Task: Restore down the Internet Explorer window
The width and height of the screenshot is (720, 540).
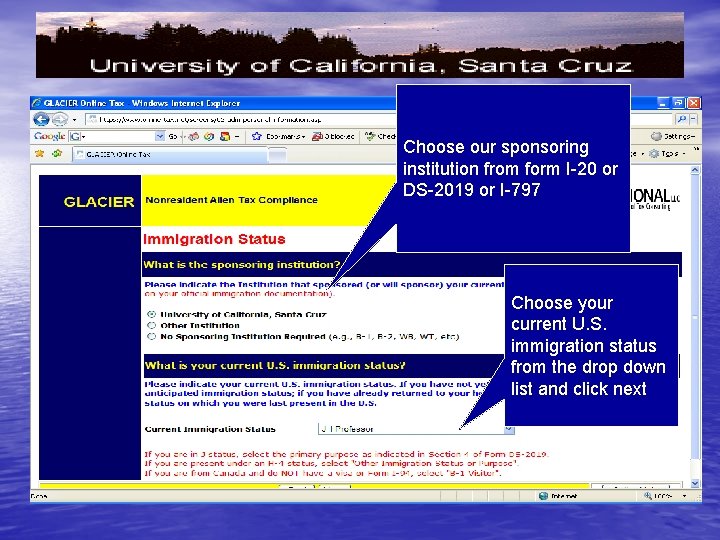Action: pos(678,103)
